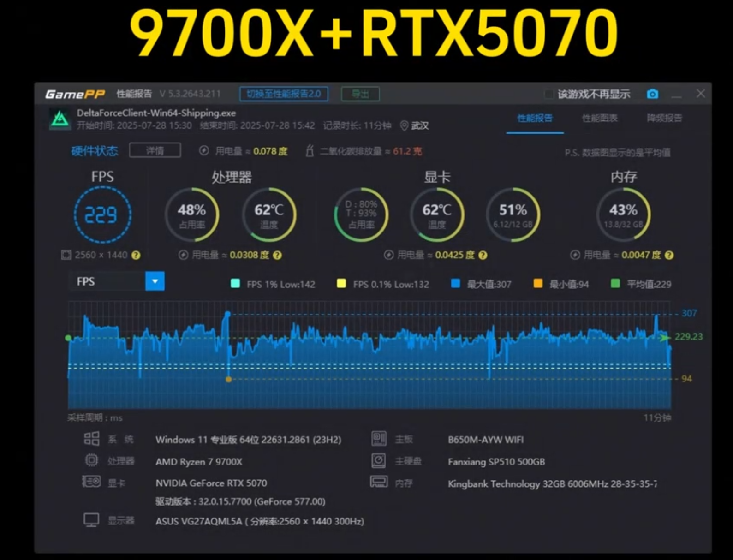This screenshot has height=560, width=733.
Task: Click the CPU 62℃ temperature gauge
Action: pos(269,215)
